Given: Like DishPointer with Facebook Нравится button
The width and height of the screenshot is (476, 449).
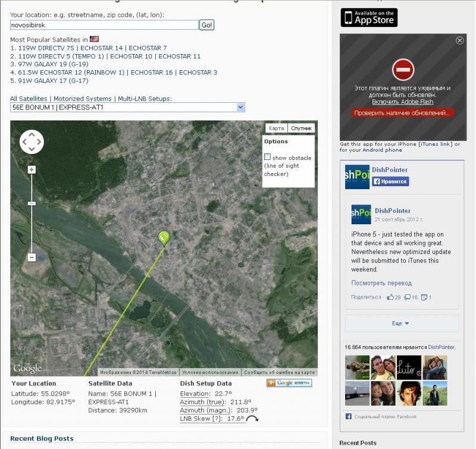Looking at the screenshot, I should point(390,181).
